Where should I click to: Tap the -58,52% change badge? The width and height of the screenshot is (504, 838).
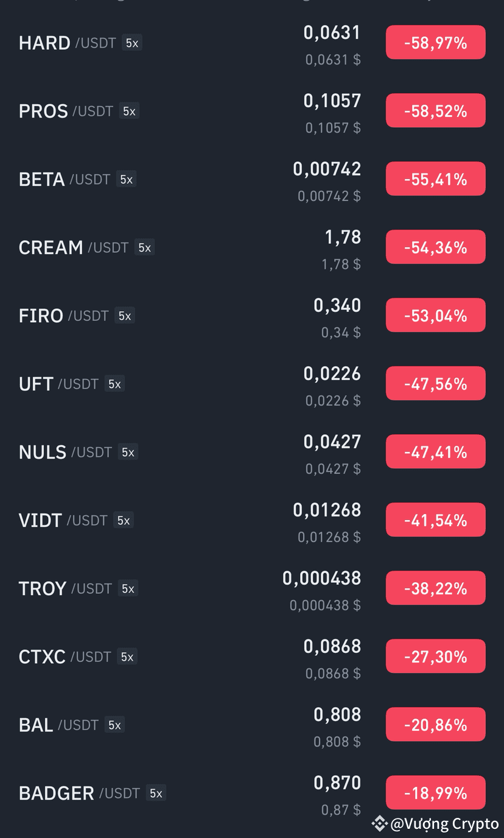pos(436,111)
